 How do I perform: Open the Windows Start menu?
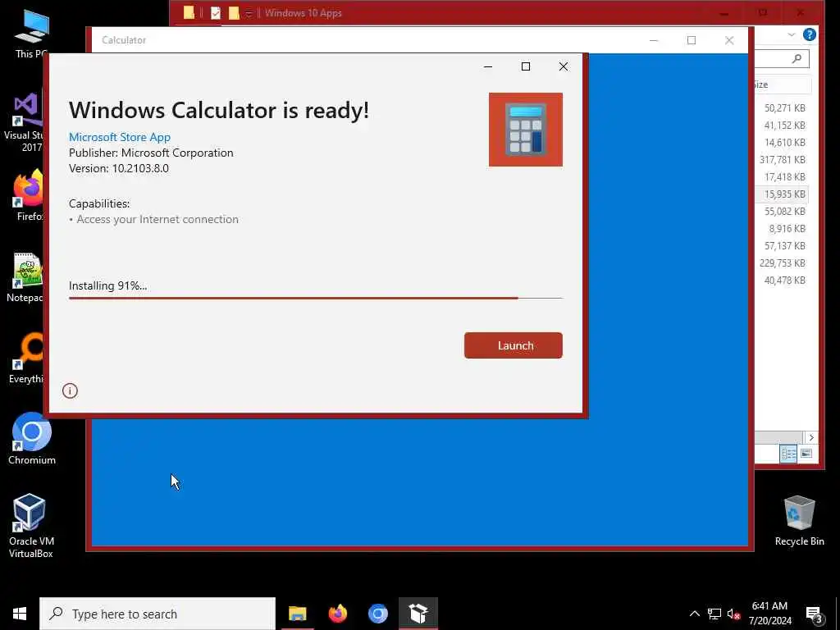pyautogui.click(x=20, y=614)
